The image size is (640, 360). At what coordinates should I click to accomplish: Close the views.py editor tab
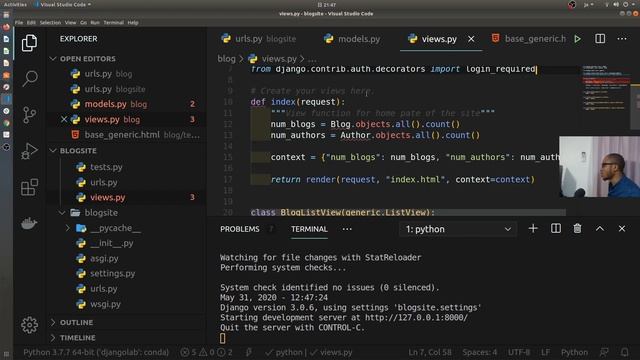tap(471, 39)
